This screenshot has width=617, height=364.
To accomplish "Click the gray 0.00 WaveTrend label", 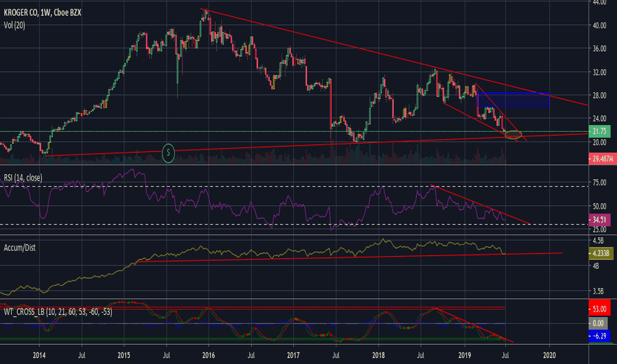I will point(598,324).
